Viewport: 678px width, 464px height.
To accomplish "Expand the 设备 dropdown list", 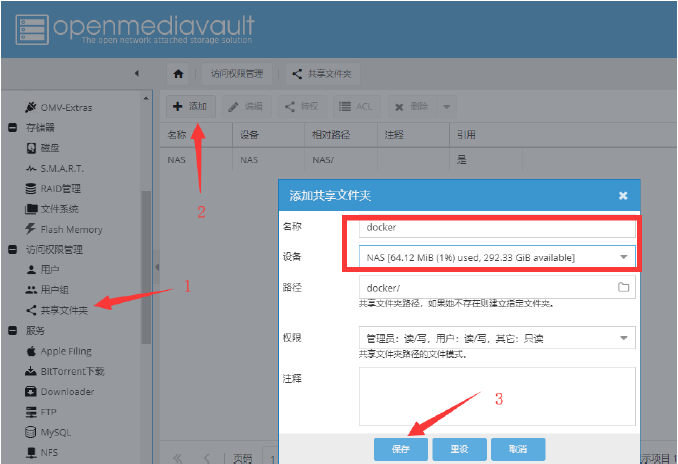I will [x=624, y=258].
